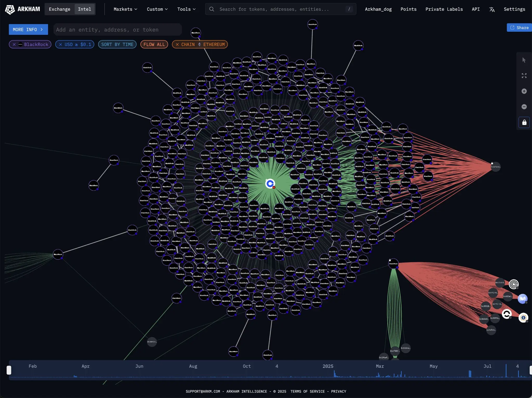Click the black-and-white circular arrows node
532x398 pixels.
tap(507, 314)
